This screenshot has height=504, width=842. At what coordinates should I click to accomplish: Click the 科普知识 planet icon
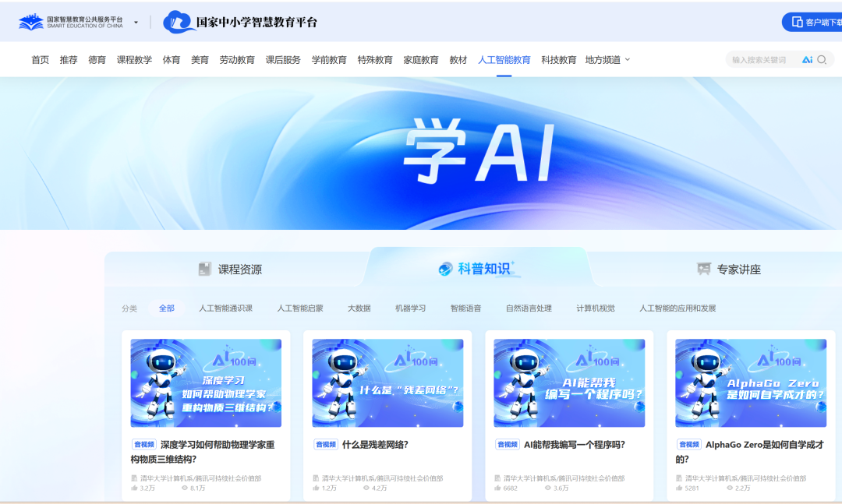(x=445, y=269)
